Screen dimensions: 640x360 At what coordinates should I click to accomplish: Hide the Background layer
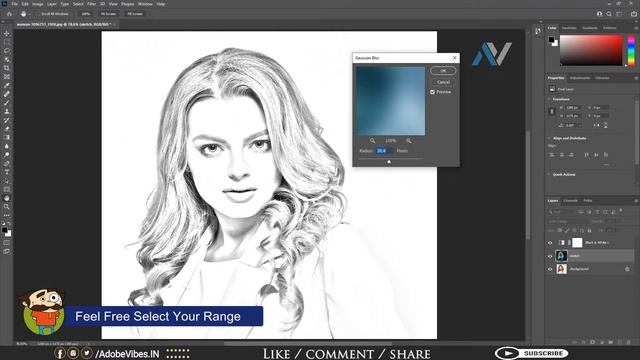[550, 269]
